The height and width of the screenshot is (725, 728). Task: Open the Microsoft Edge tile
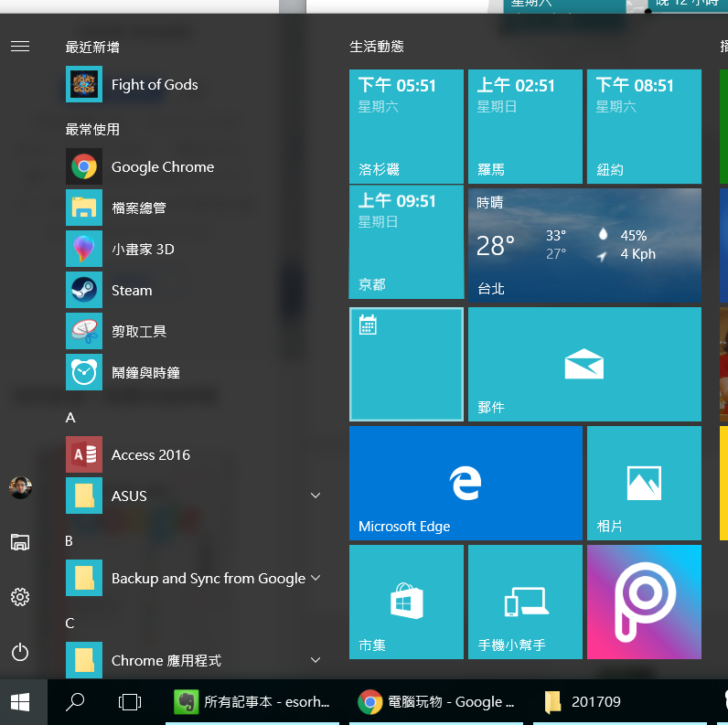click(x=466, y=483)
